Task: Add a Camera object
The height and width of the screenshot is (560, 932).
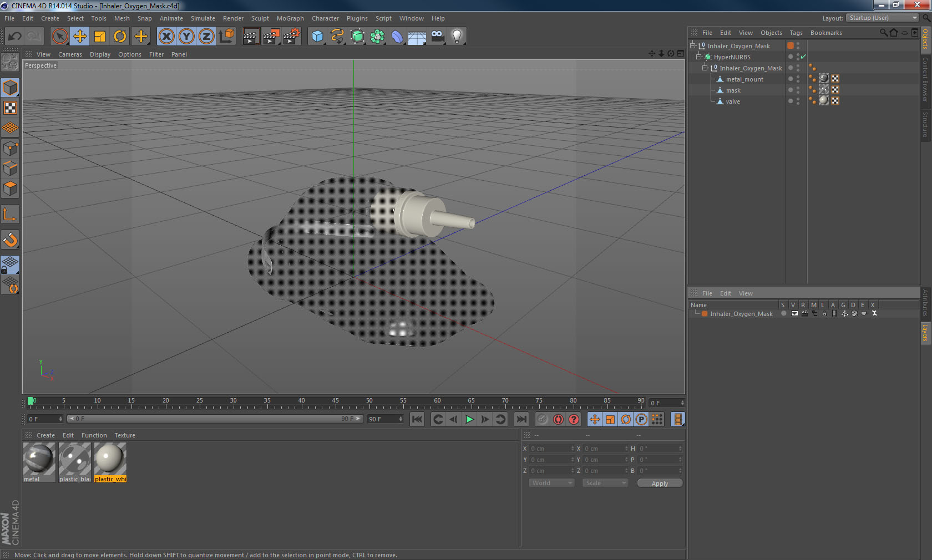Action: click(437, 37)
